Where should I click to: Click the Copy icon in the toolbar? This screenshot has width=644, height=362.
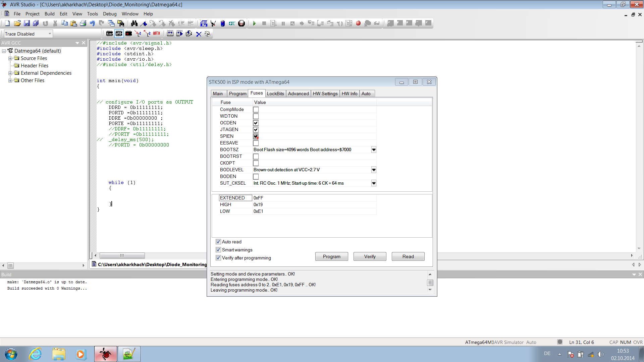pyautogui.click(x=64, y=23)
